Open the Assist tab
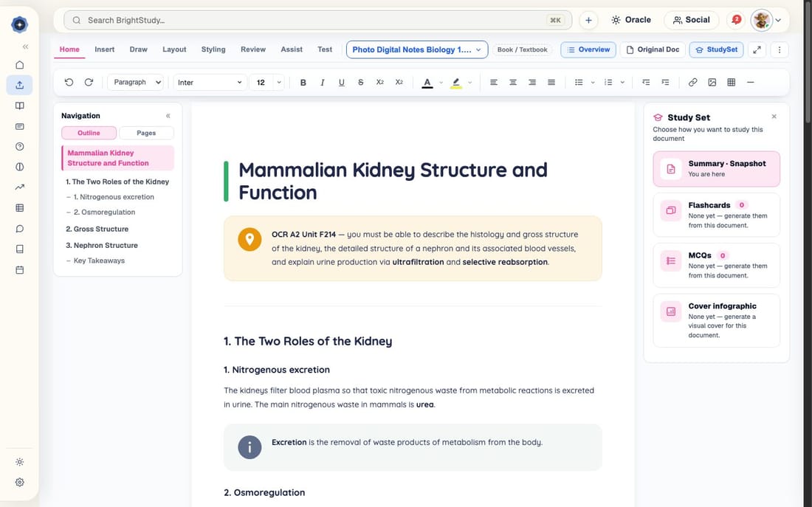812x507 pixels. coord(292,49)
